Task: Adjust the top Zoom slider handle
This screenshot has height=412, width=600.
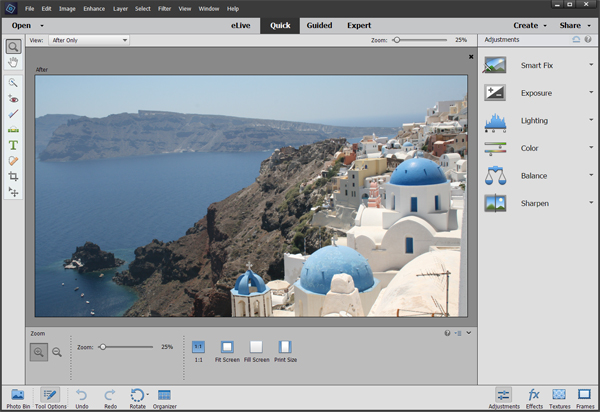Action: [397, 40]
